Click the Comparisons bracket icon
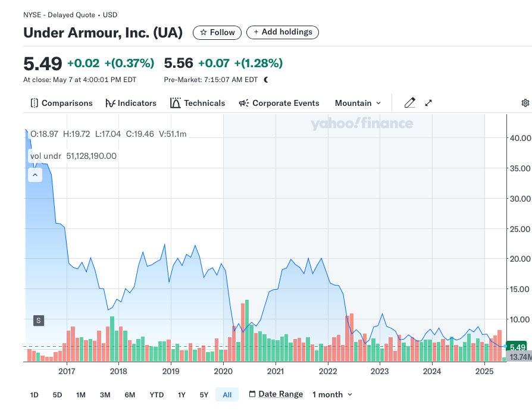This screenshot has height=411, width=532. click(35, 103)
